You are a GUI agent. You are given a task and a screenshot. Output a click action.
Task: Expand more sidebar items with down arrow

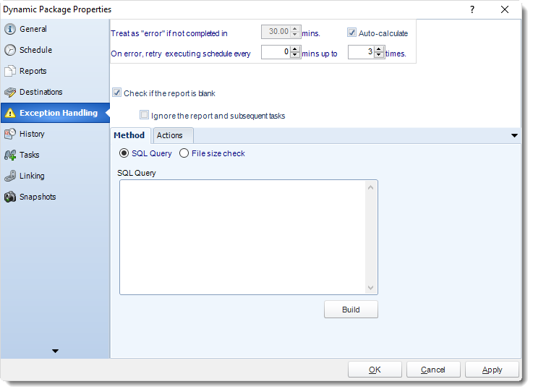coord(56,351)
